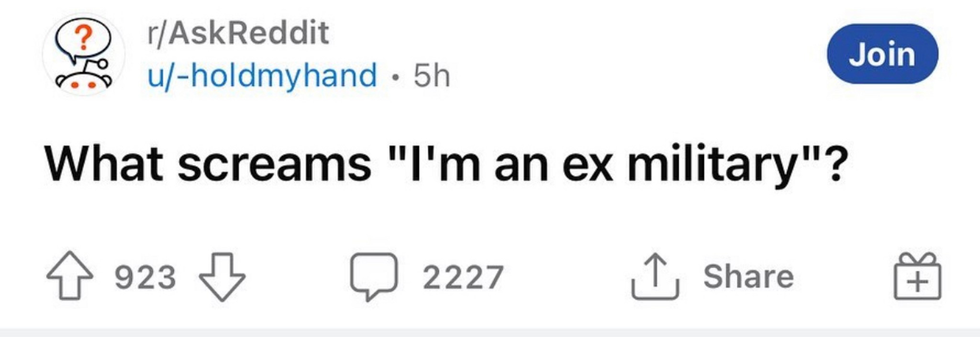The width and height of the screenshot is (980, 337).
Task: View the 2227 comments count
Action: (463, 277)
